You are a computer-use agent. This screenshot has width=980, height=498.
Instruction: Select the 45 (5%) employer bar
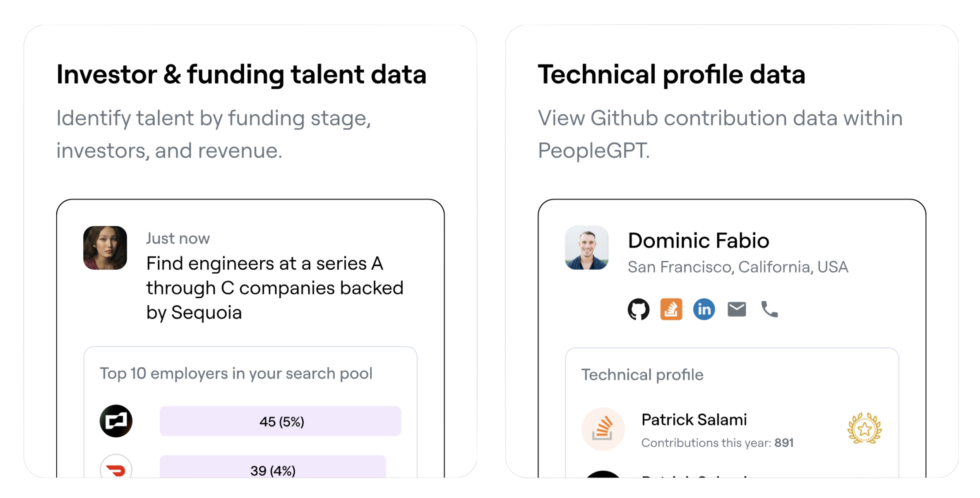click(280, 421)
